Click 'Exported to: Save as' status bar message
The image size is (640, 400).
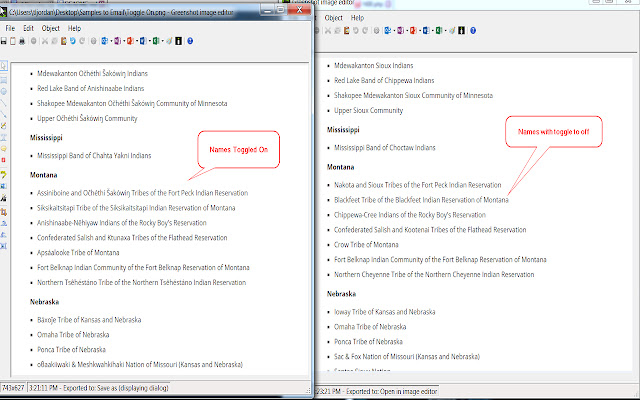tap(98, 388)
